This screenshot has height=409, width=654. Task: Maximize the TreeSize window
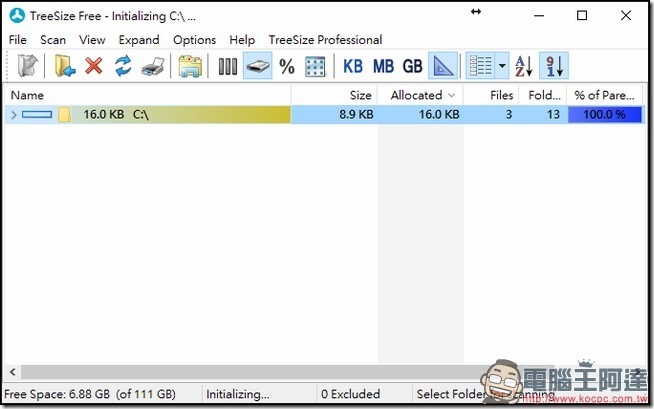[x=582, y=16]
